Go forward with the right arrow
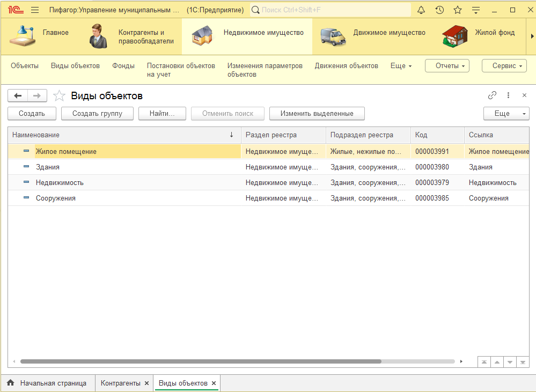 coord(37,95)
